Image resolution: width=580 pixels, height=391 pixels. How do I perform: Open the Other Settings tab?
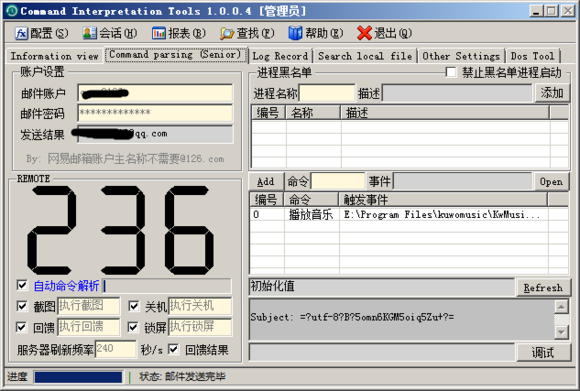coord(461,56)
